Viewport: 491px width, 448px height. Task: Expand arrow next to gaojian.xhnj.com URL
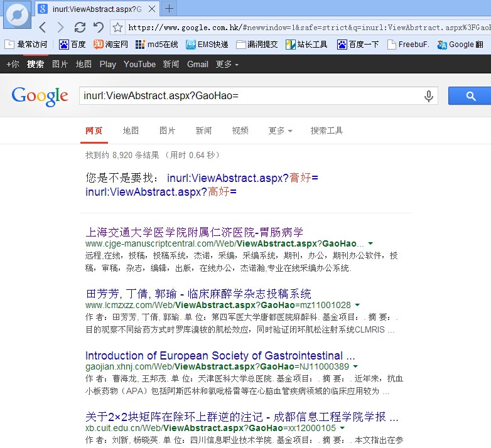(x=355, y=366)
